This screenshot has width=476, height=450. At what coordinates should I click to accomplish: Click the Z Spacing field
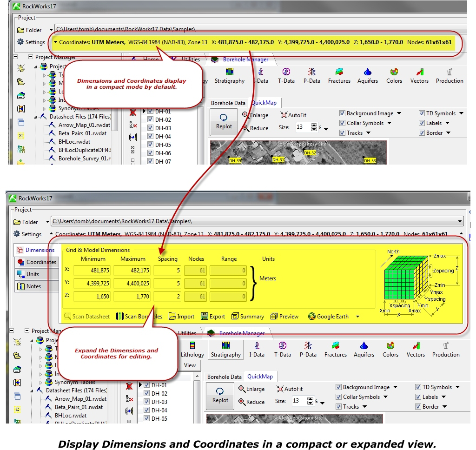click(167, 296)
